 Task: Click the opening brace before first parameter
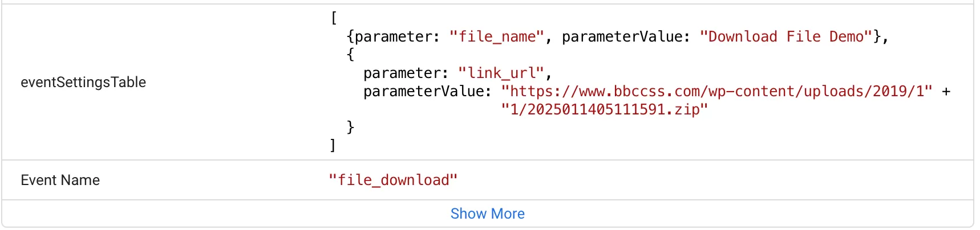(350, 37)
